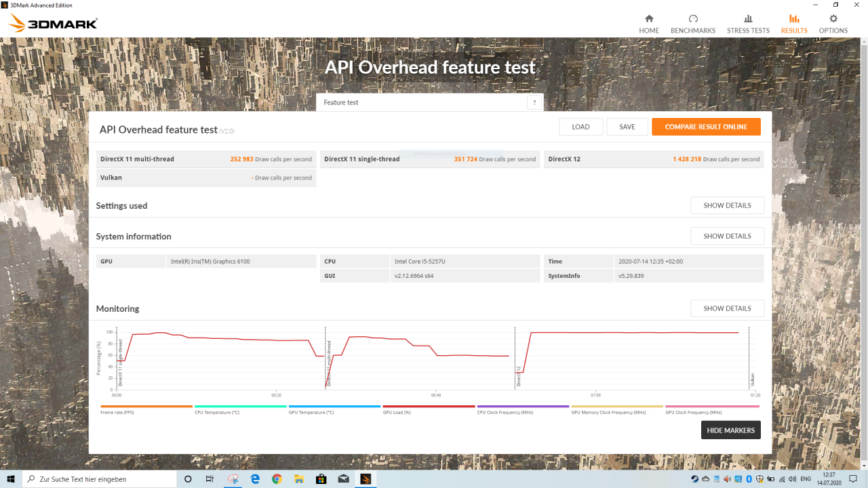Click the HIDE MARKERS button
868x488 pixels.
pos(730,430)
